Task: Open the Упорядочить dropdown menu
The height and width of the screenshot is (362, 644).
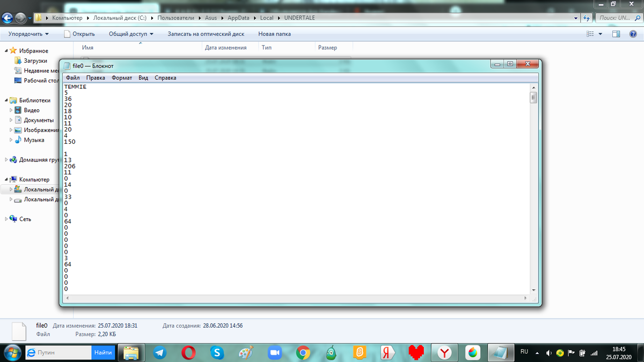Action: 28,34
